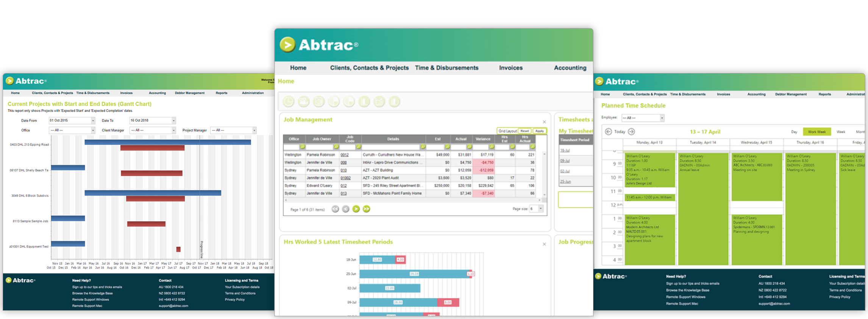This screenshot has height=319, width=868.
Task: Click filter icon under Office column
Action: (302, 147)
